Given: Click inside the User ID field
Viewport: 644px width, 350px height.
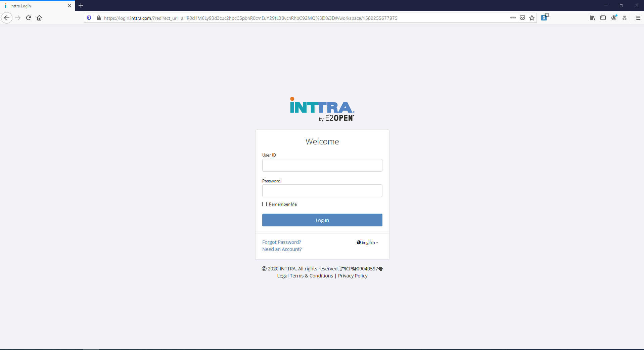Looking at the screenshot, I should [322, 165].
